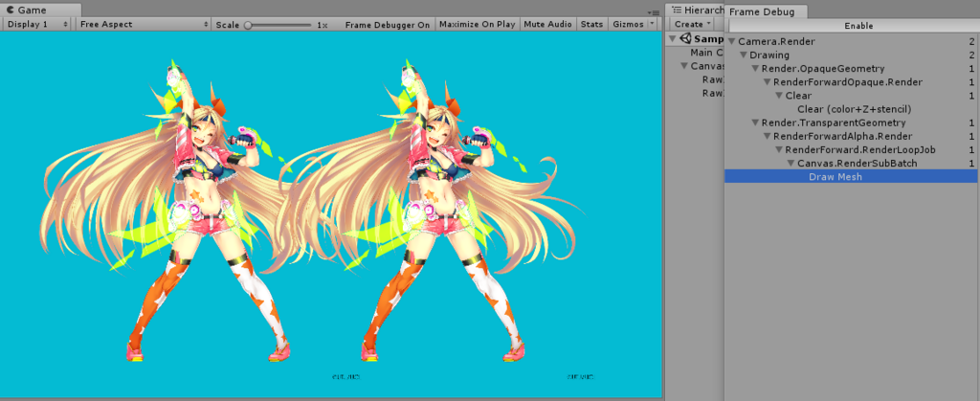980x401 pixels.
Task: Toggle Frame Debugger On in Game view
Action: click(x=387, y=24)
